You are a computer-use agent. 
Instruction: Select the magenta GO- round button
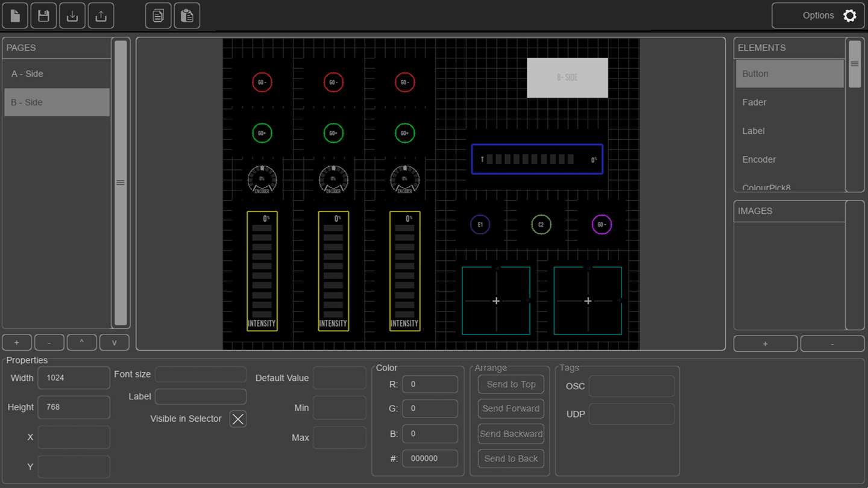pos(602,225)
